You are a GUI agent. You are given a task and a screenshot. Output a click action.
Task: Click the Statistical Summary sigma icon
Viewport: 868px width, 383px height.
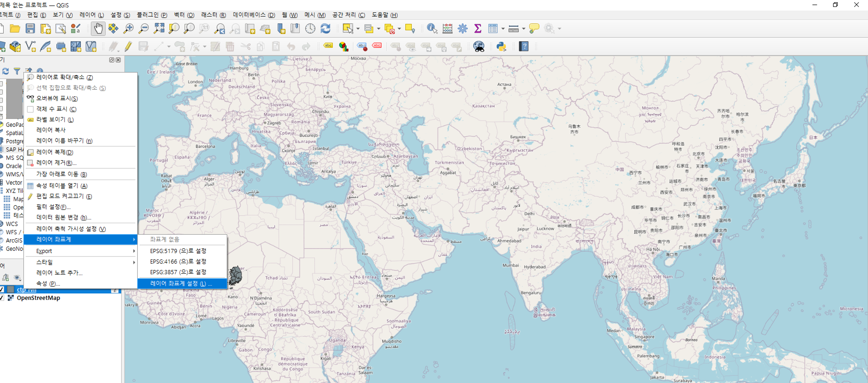coord(478,29)
